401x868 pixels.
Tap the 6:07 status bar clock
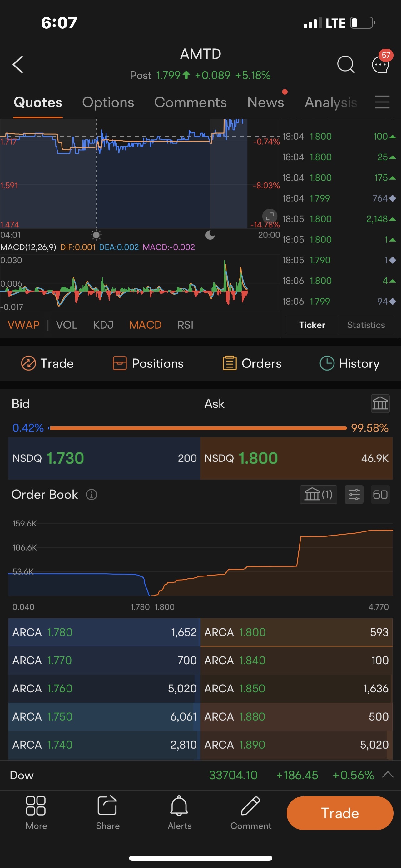coord(59,23)
